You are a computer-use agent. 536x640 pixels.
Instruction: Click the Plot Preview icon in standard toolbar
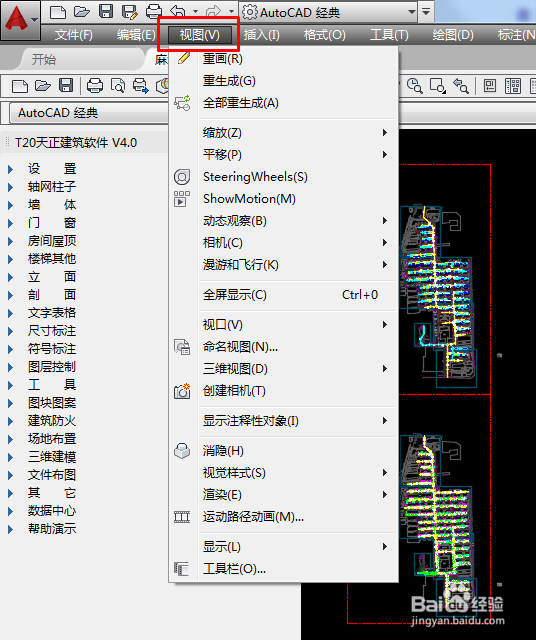(x=118, y=86)
